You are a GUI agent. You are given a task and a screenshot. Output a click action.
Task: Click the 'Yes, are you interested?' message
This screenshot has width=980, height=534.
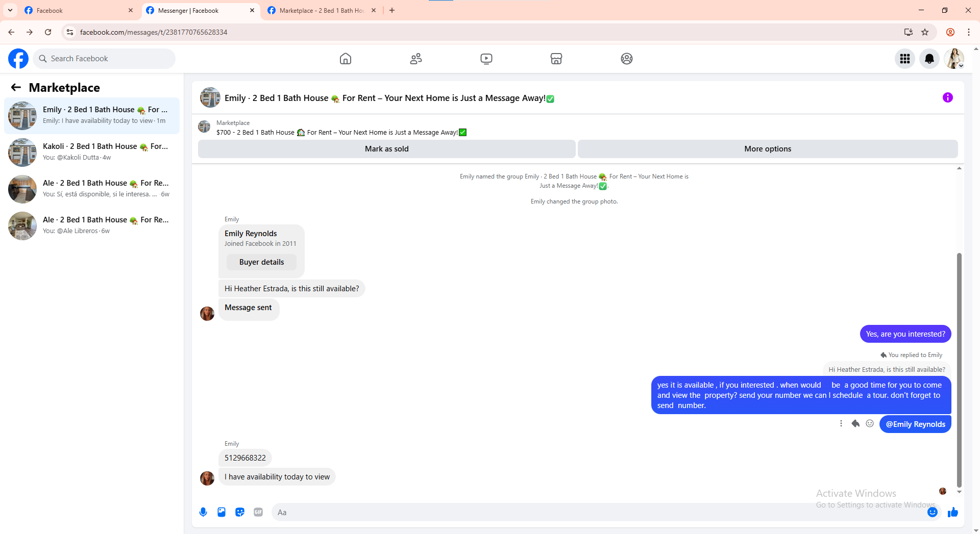[905, 334]
